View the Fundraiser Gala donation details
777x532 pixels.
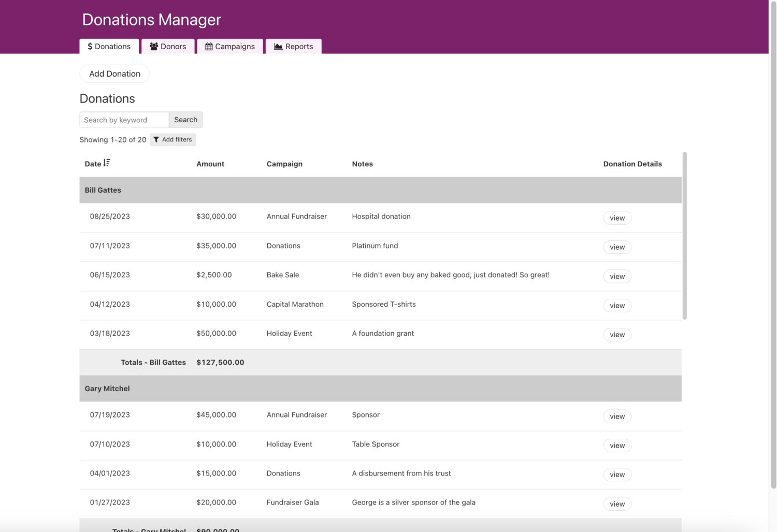coord(617,504)
